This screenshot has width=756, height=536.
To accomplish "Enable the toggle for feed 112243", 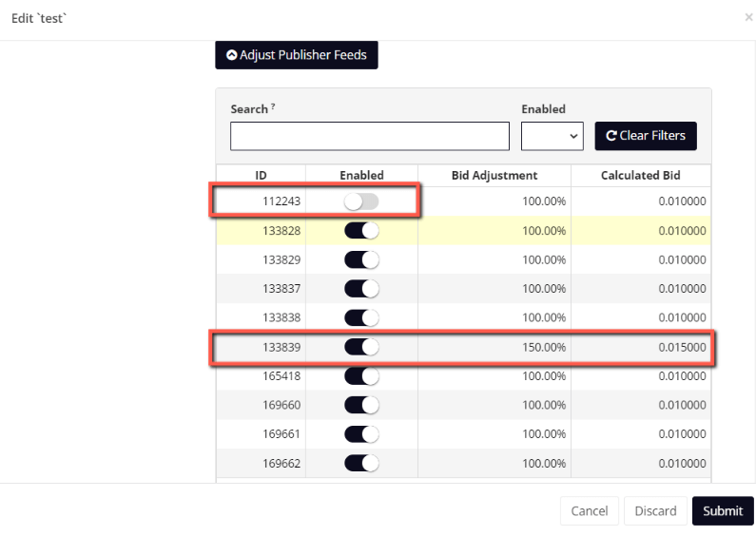I will pyautogui.click(x=361, y=201).
